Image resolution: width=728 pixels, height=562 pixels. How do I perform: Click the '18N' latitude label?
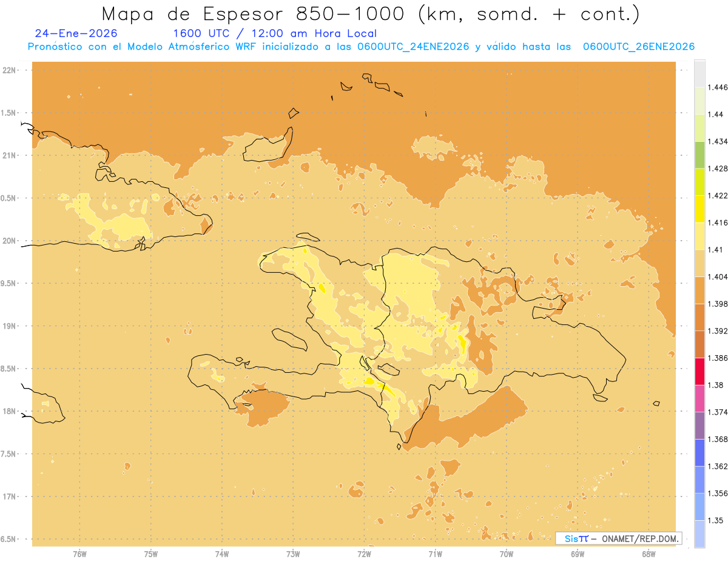pos(9,412)
